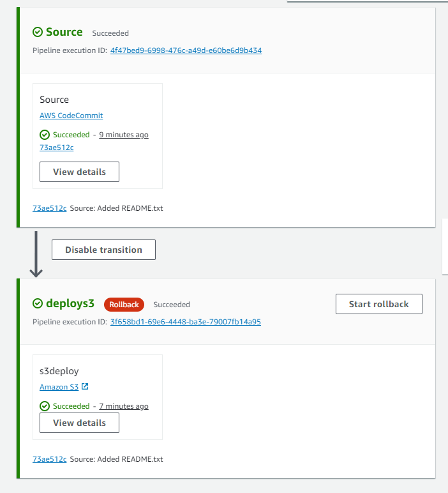Open the Amazon S3 link
Screen dimensions: 448x493
59,387
